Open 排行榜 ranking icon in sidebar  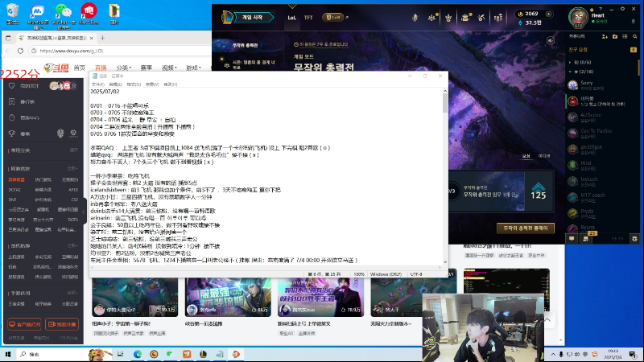tap(11, 101)
